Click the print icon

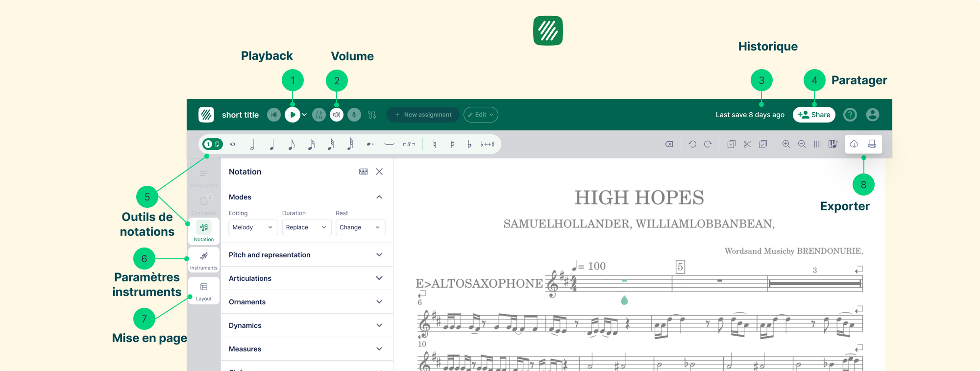(872, 144)
